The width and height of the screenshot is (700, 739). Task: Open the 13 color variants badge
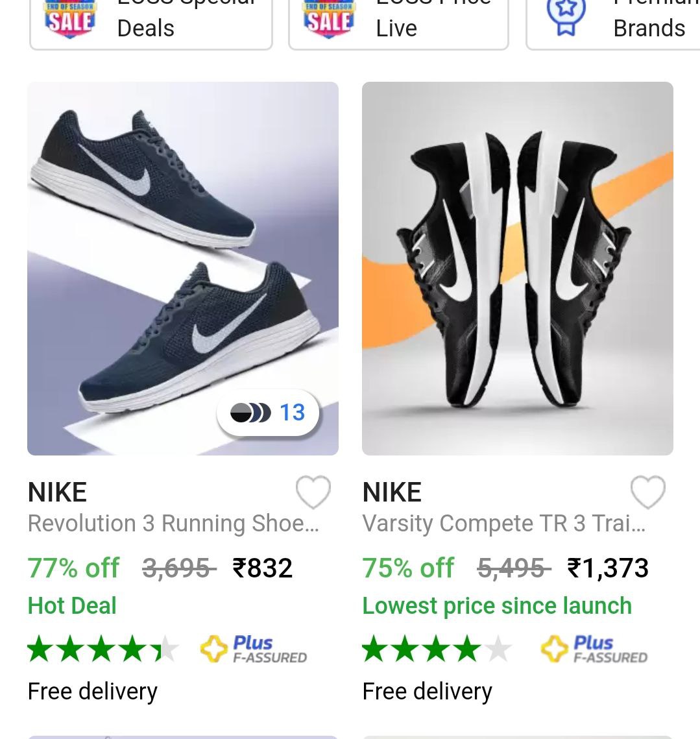[268, 413]
